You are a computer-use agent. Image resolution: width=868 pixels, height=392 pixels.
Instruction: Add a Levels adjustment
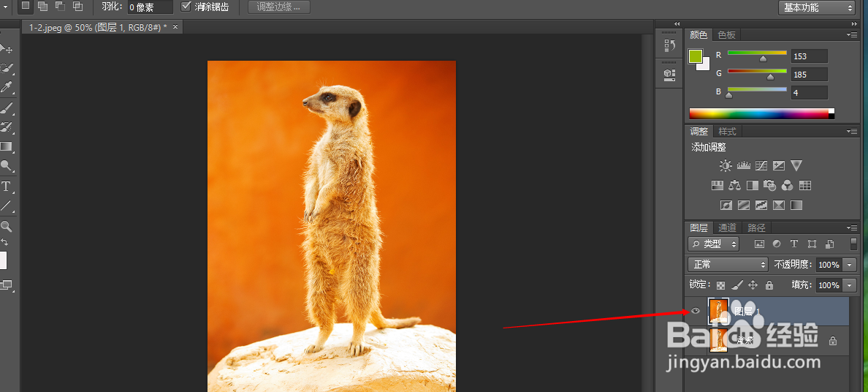(x=743, y=165)
